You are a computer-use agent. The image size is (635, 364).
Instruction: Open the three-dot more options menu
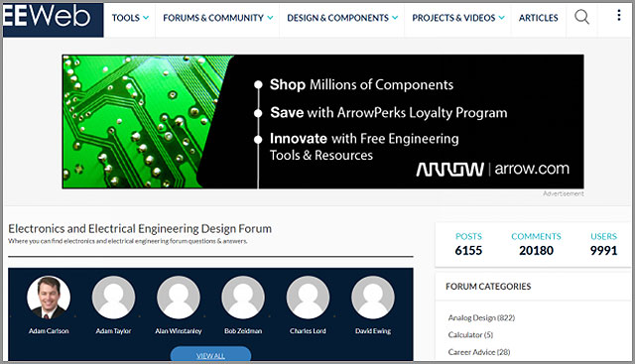tap(619, 16)
